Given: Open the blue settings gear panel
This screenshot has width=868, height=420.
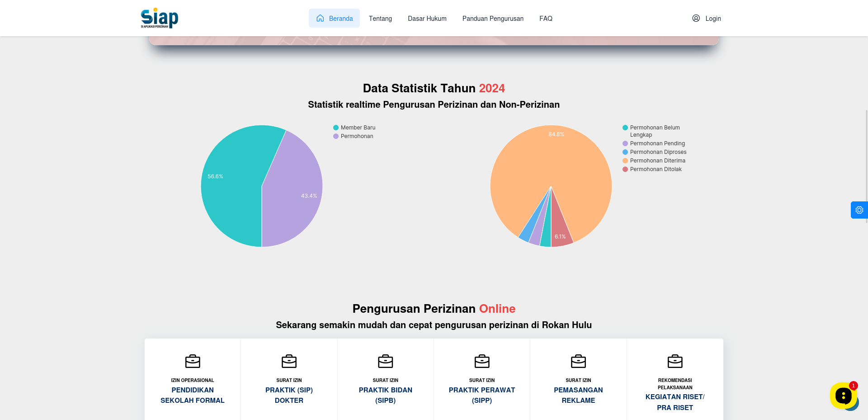Looking at the screenshot, I should coord(859,210).
